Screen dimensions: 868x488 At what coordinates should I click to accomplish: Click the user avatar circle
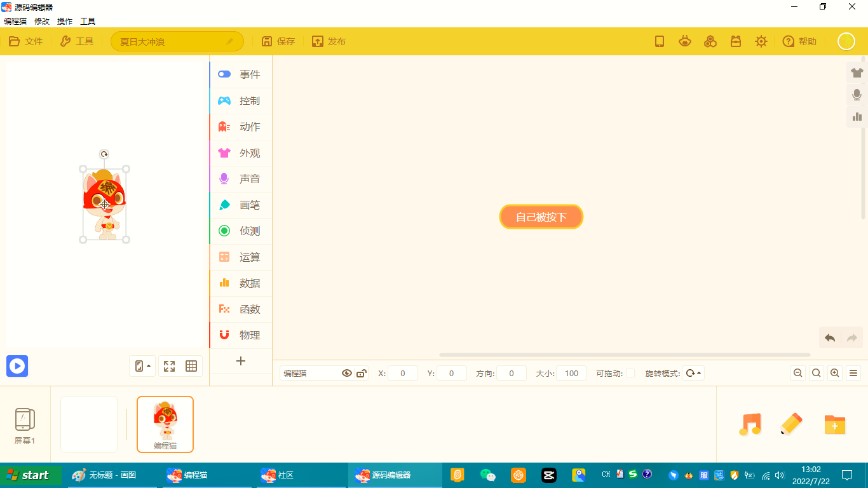(846, 41)
